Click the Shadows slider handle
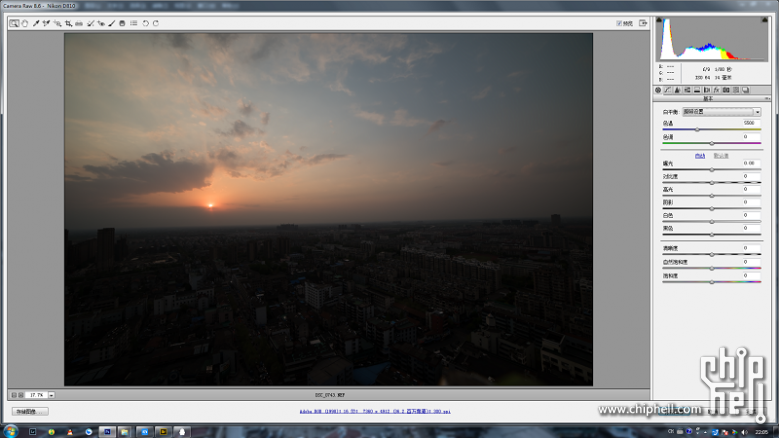This screenshot has width=779, height=438. click(x=711, y=209)
